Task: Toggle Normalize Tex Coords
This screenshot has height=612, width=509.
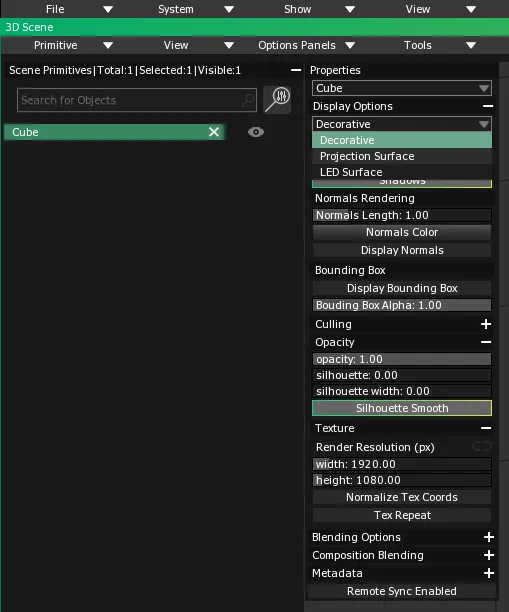Action: click(x=402, y=497)
